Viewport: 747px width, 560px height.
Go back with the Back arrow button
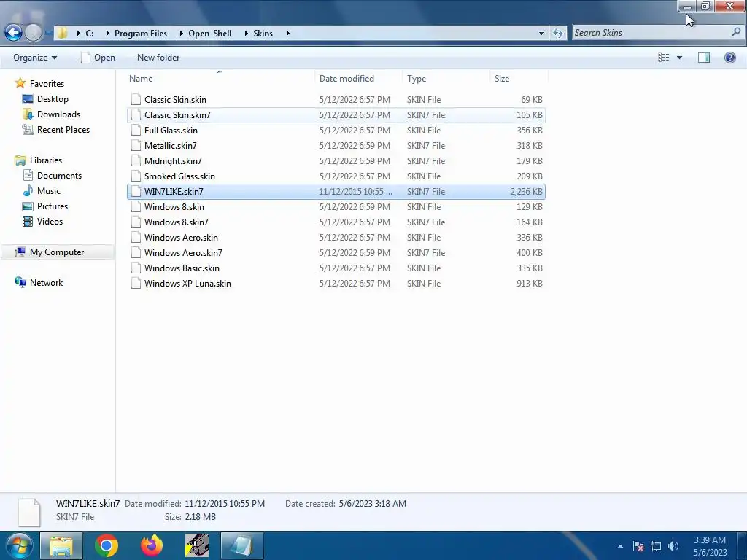pyautogui.click(x=13, y=32)
